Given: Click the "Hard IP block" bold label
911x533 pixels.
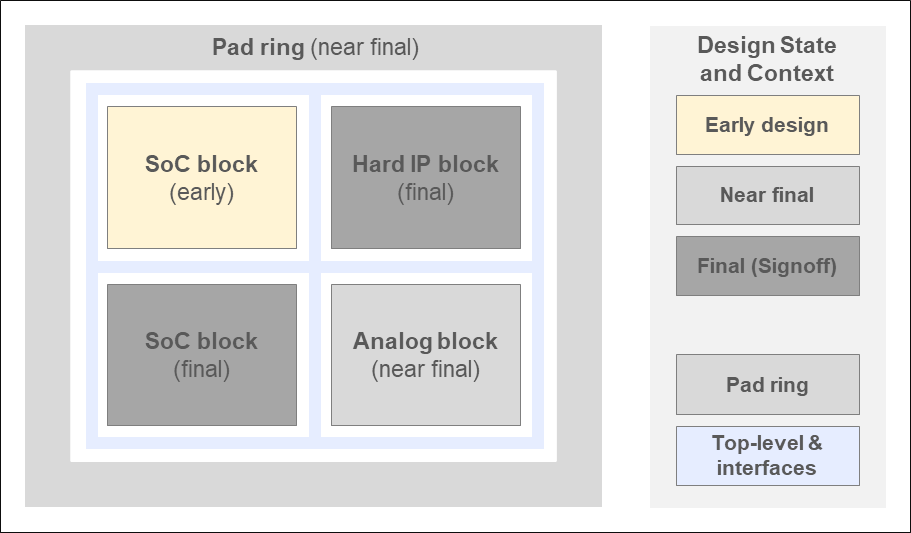Looking at the screenshot, I should (x=425, y=164).
